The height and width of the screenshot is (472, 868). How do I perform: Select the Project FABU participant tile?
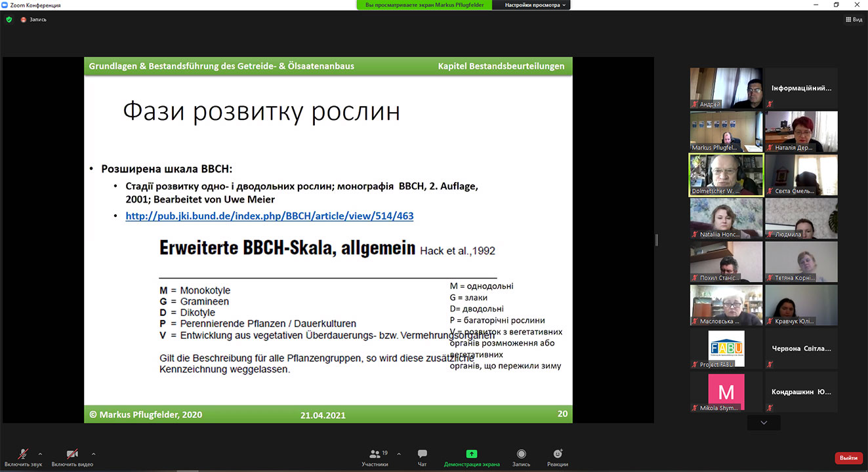point(726,349)
